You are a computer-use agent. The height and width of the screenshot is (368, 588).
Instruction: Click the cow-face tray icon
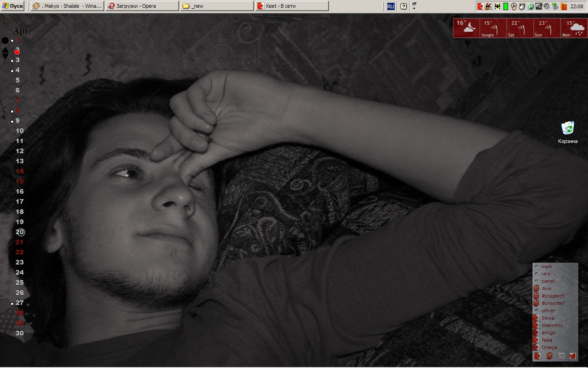pyautogui.click(x=522, y=6)
